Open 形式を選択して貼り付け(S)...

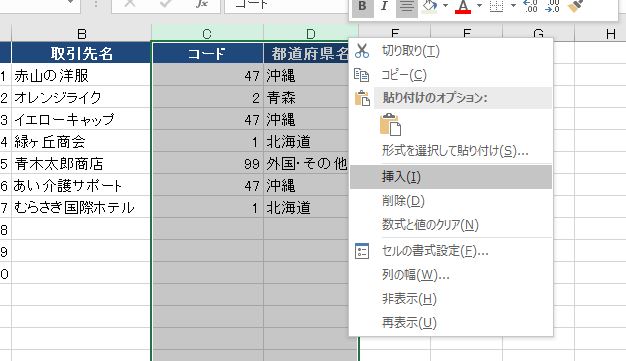click(x=451, y=151)
